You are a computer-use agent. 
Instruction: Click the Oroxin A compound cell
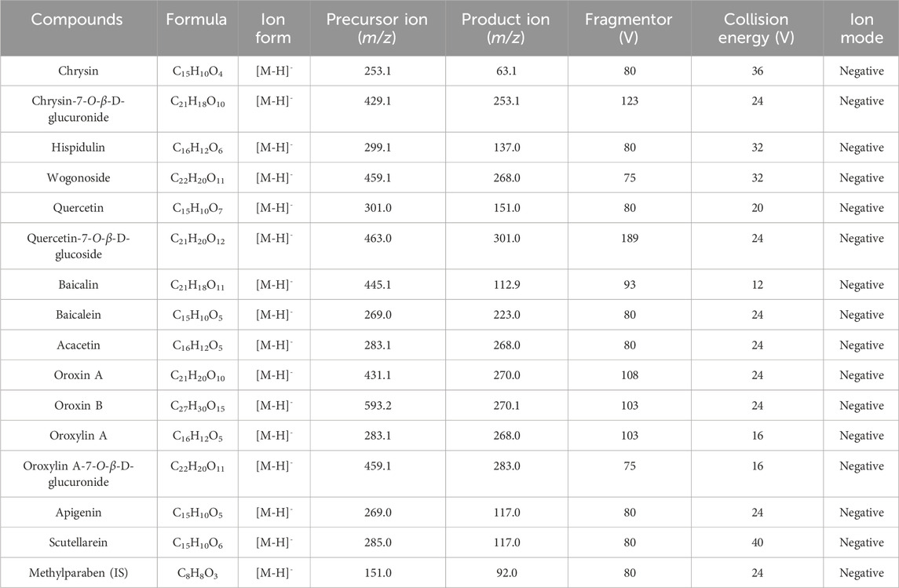click(78, 375)
